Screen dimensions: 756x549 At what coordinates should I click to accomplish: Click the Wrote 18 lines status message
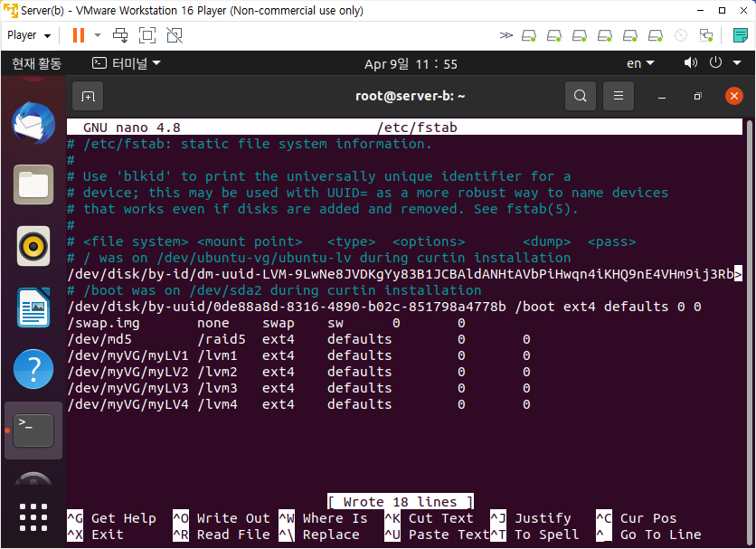401,502
